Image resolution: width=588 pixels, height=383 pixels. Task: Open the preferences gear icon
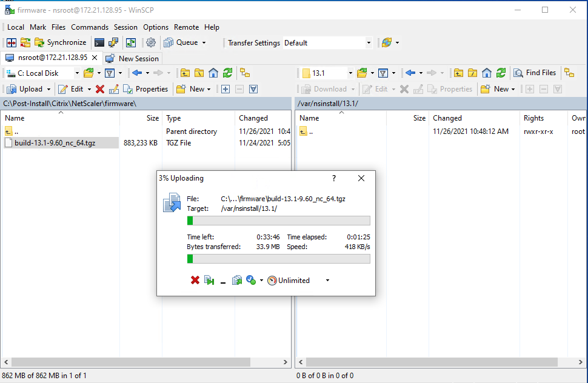tap(150, 42)
